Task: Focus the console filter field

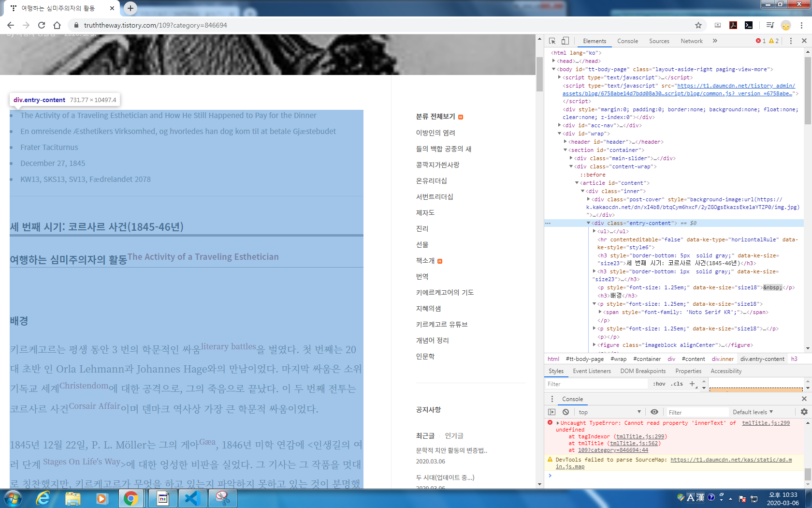Action: point(697,412)
